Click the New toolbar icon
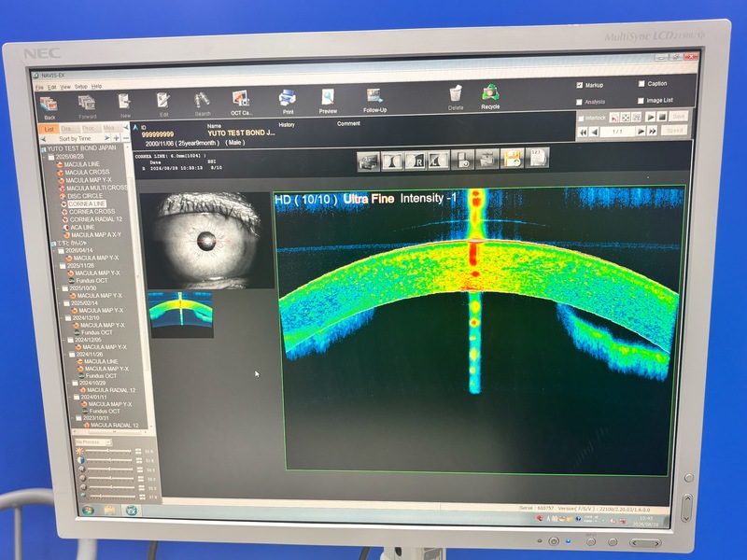Viewport: 747px width, 560px height. click(x=124, y=102)
